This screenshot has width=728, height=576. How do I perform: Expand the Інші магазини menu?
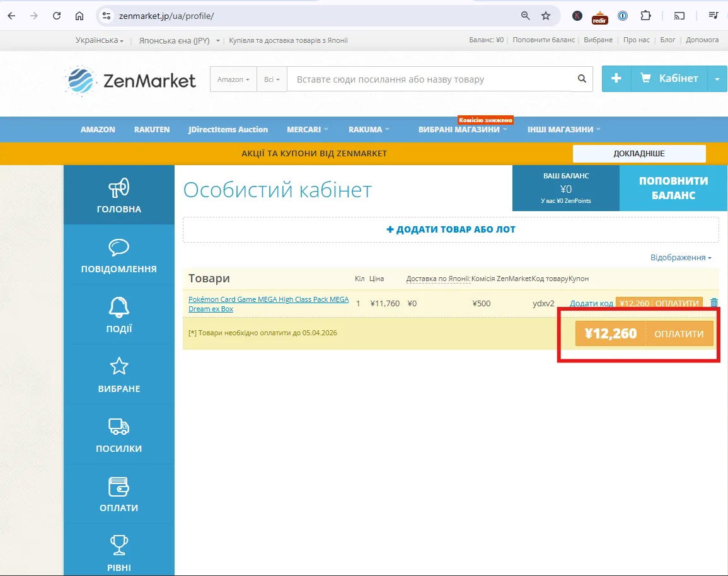point(564,129)
